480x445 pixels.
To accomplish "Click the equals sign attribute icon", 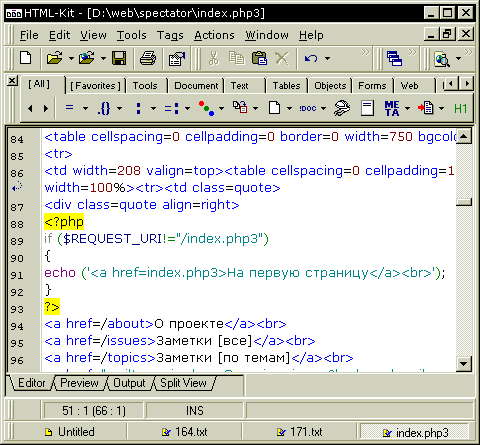I will click(69, 108).
